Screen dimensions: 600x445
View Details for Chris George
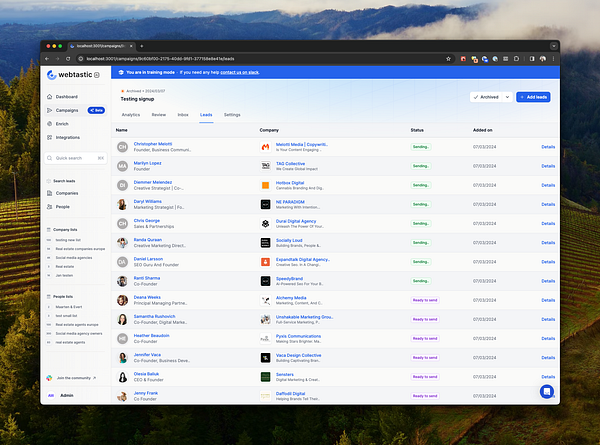tap(548, 223)
